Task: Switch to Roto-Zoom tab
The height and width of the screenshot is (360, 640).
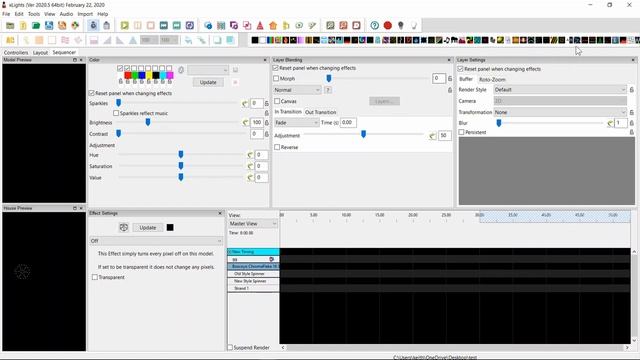Action: pyautogui.click(x=492, y=80)
